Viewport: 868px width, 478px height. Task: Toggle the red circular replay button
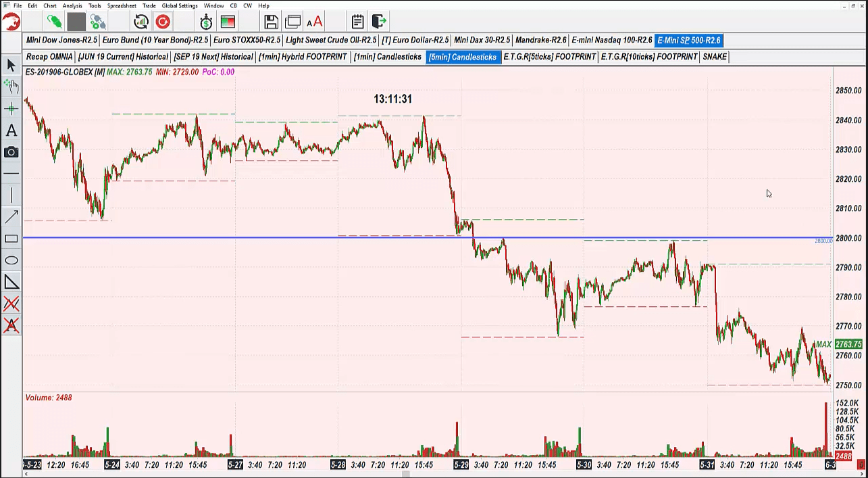click(163, 22)
